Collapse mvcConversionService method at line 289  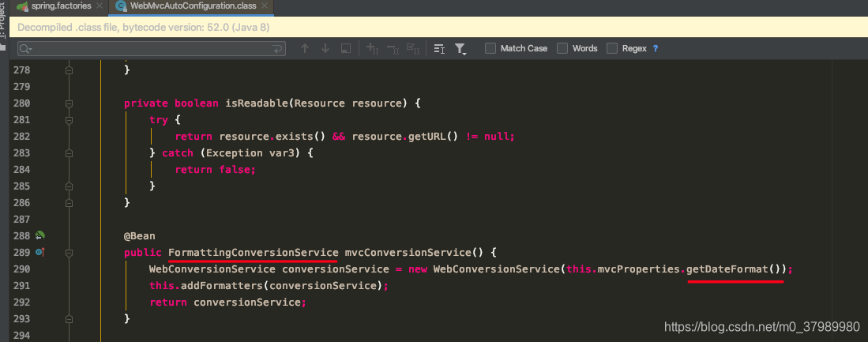coord(70,253)
